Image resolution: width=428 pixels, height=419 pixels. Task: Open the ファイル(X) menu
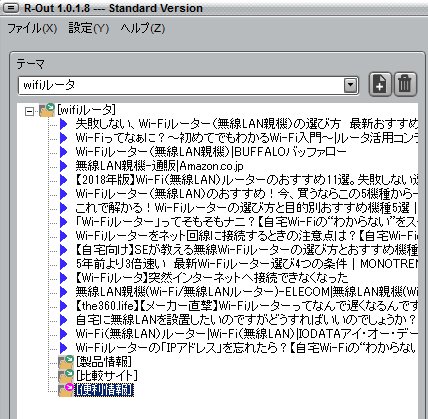click(x=32, y=28)
